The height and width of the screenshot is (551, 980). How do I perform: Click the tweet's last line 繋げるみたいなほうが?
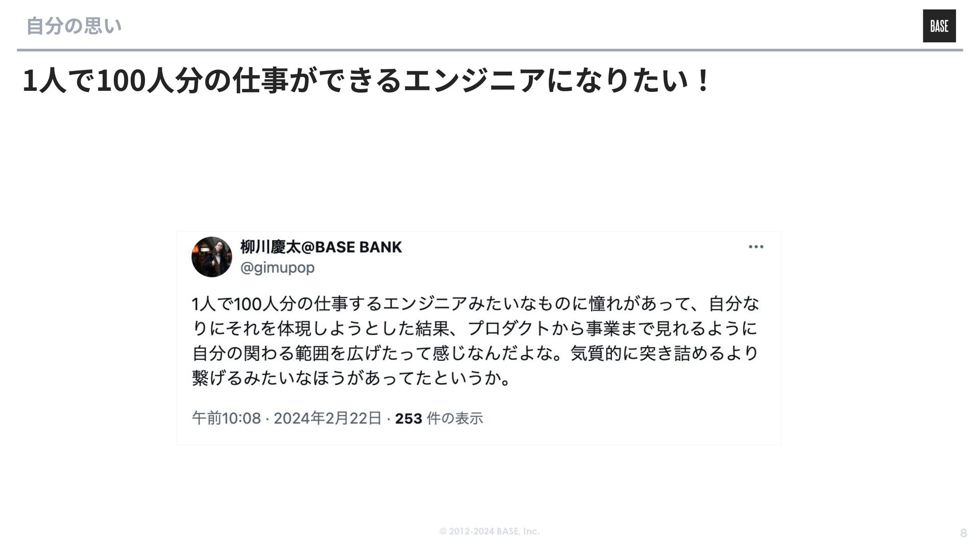pyautogui.click(x=351, y=378)
